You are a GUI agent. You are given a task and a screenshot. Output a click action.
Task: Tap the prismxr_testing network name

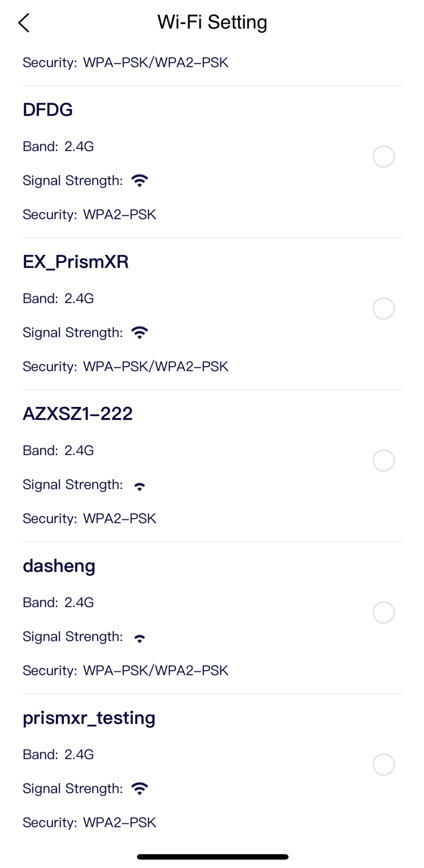89,718
